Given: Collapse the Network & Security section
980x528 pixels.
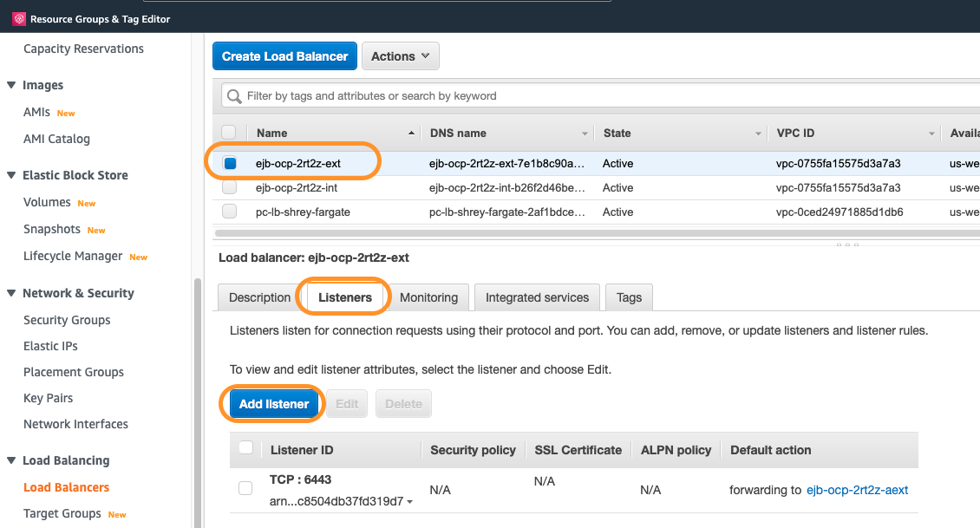Looking at the screenshot, I should 11,293.
